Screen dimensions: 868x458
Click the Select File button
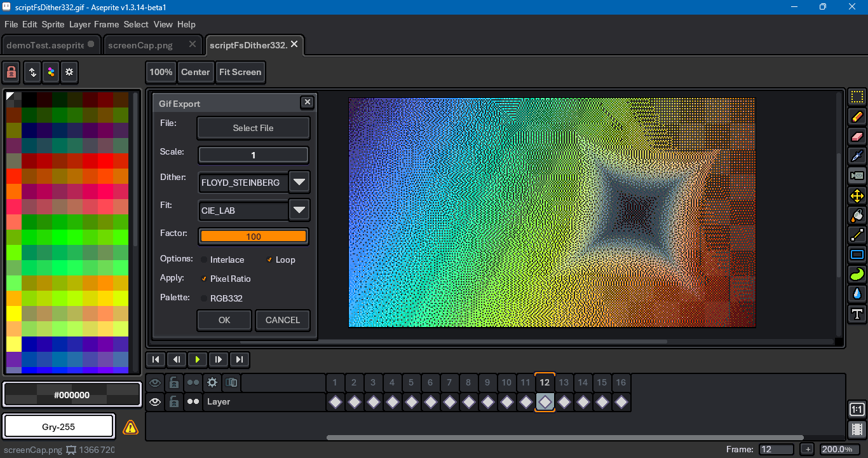click(x=253, y=128)
